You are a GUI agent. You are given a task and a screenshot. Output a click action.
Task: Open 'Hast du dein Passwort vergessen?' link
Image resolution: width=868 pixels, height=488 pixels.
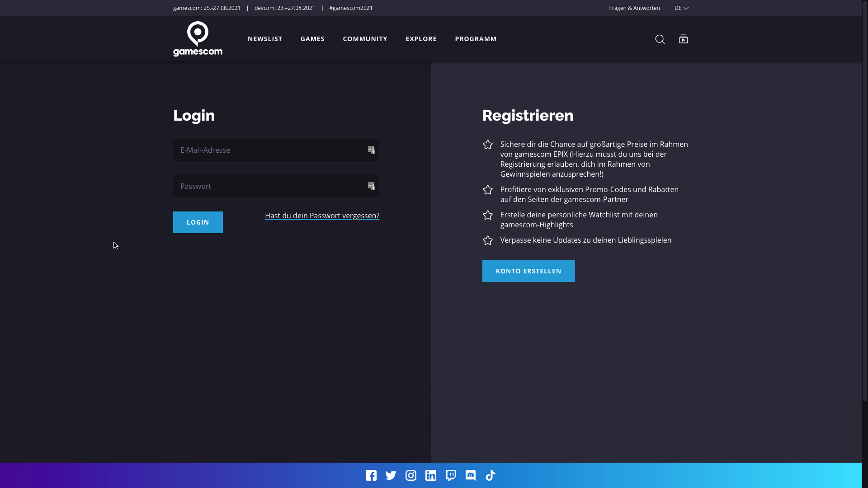point(322,216)
